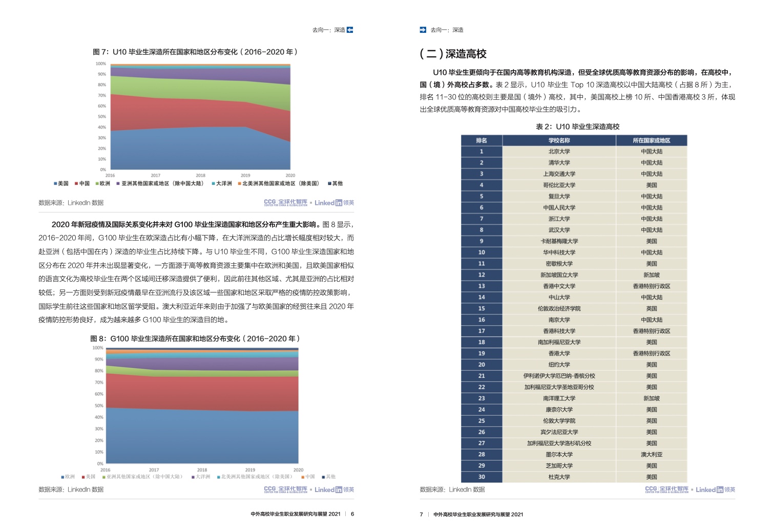Click the LinkedIn logo below Table 2
774x532 pixels.
pyautogui.click(x=715, y=490)
